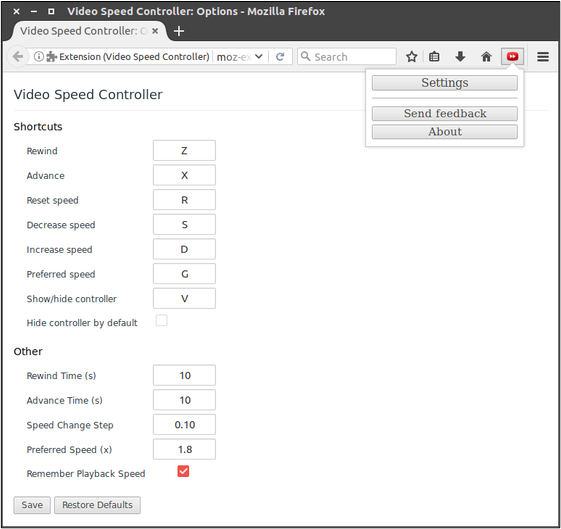Click the Speed Change Step field

(x=184, y=425)
